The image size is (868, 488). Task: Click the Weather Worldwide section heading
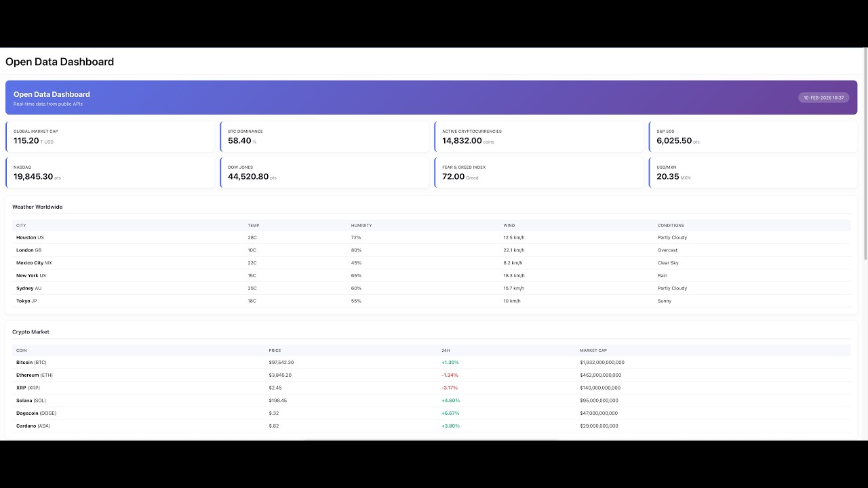tap(37, 207)
